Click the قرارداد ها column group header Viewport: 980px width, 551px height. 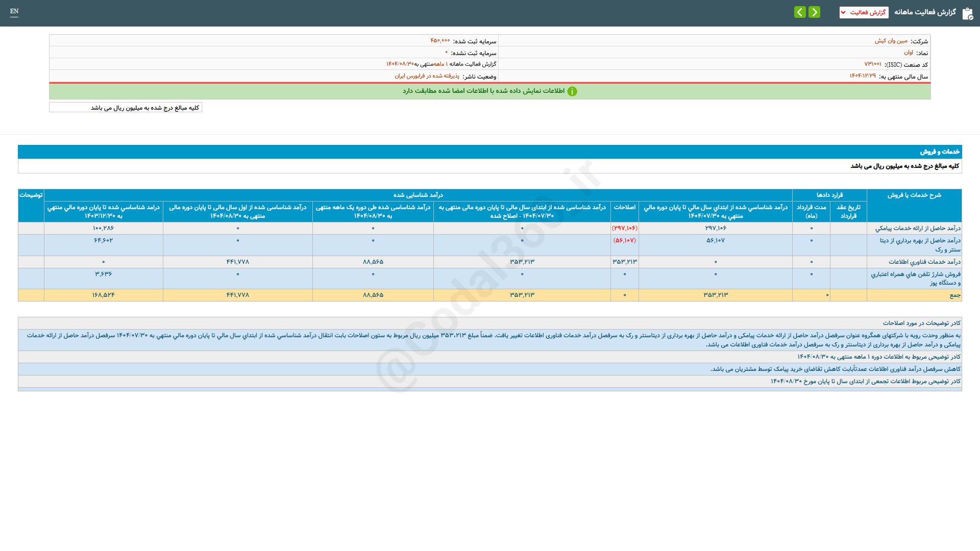pos(829,195)
